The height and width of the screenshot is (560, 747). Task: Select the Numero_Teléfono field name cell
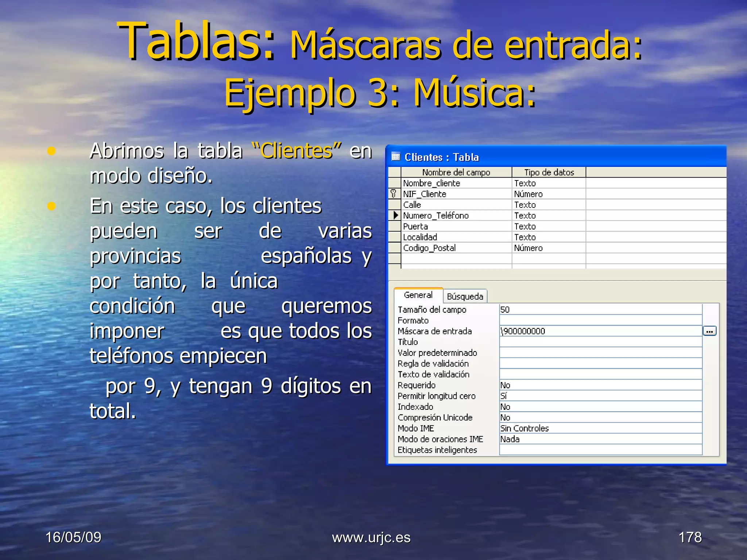click(x=456, y=215)
